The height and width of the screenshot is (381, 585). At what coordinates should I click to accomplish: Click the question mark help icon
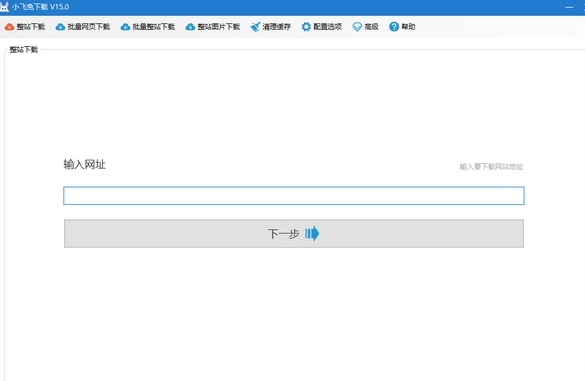394,27
